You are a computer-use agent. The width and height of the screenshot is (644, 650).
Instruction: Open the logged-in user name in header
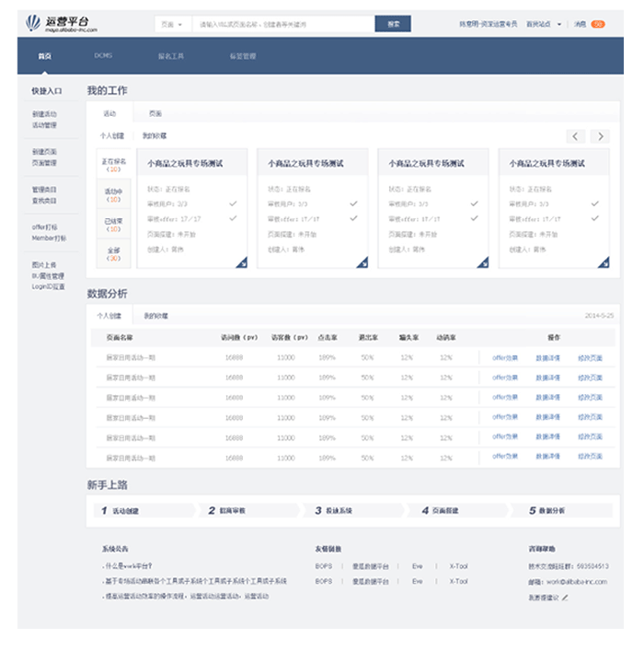point(489,25)
